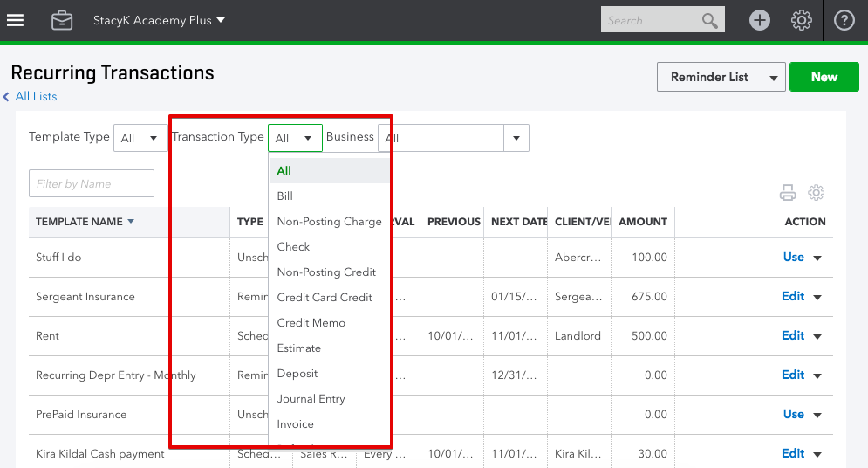Open the Reminder List dropdown arrow
The image size is (868, 468).
pos(774,78)
